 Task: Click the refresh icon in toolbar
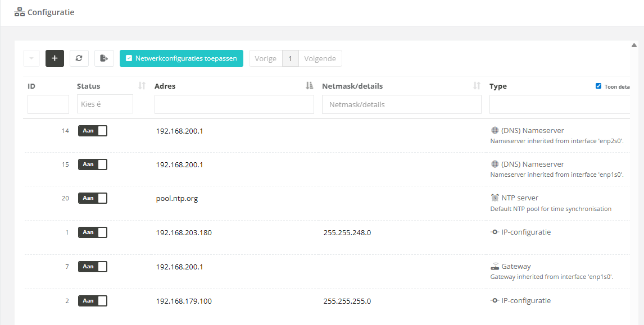pyautogui.click(x=79, y=58)
